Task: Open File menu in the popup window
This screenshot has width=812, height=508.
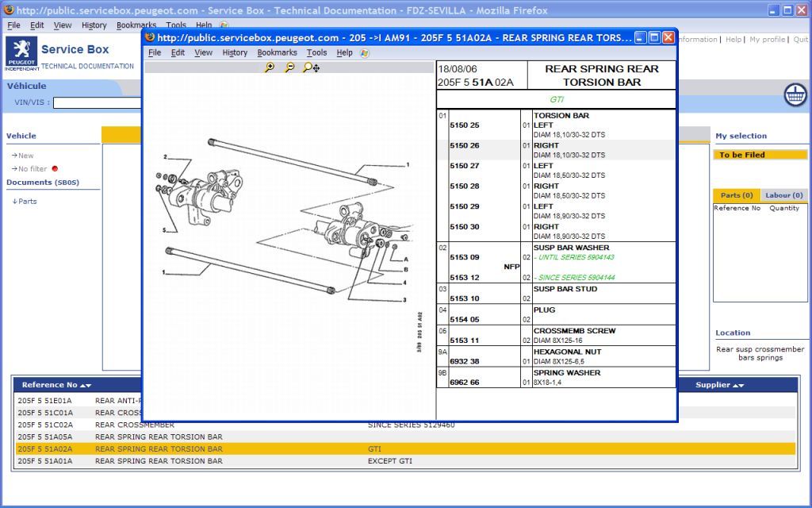Action: coord(155,52)
